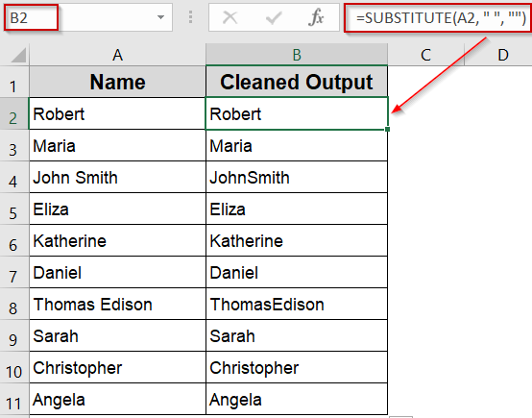The width and height of the screenshot is (532, 418).
Task: Click cell B9 containing Sarah
Action: (297, 335)
